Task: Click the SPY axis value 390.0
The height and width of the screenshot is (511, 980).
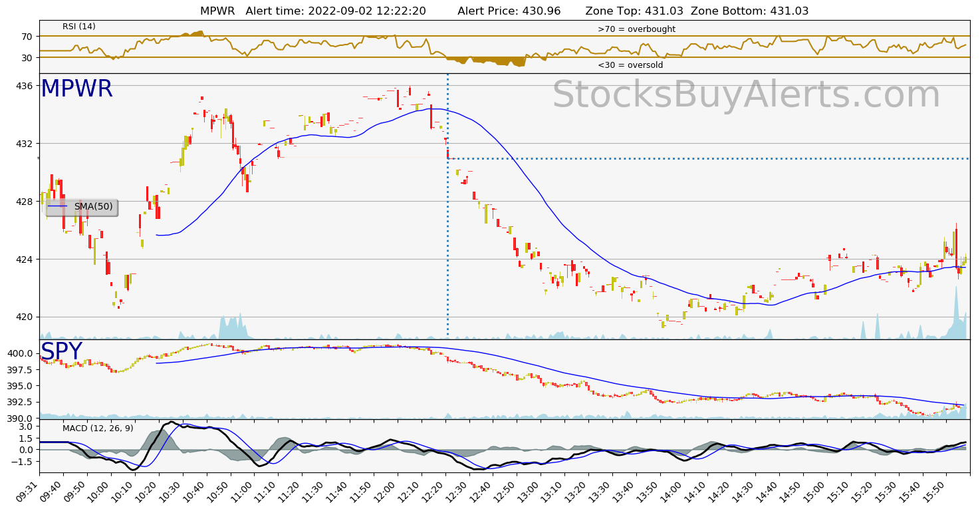Action: click(x=21, y=419)
